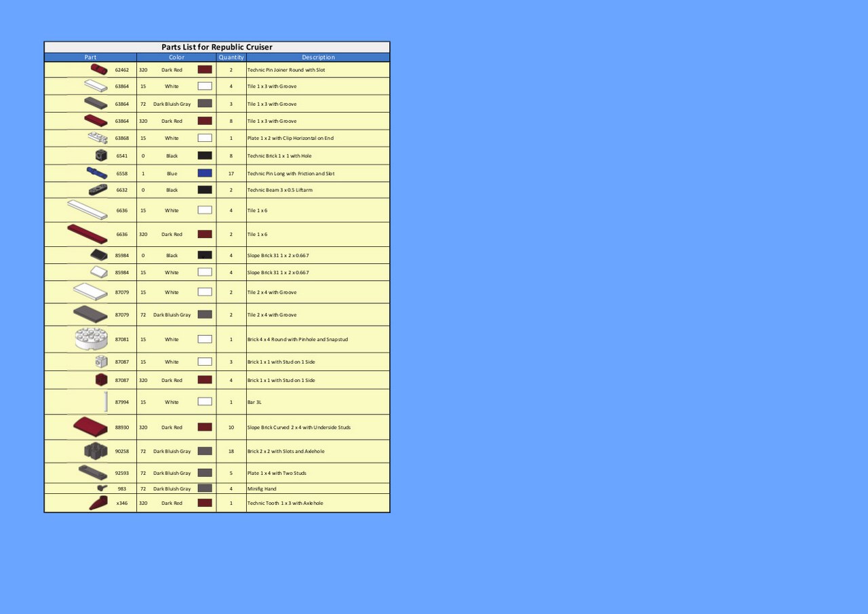Select the dark red Brick 1 x 1 side-stud image
This screenshot has width=868, height=614.
[102, 380]
